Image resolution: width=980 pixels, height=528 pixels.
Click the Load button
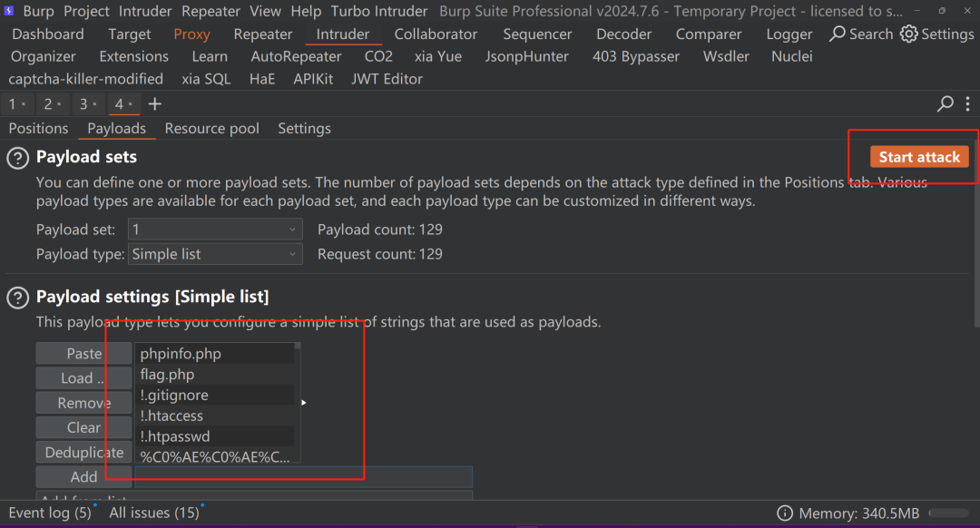(x=83, y=378)
